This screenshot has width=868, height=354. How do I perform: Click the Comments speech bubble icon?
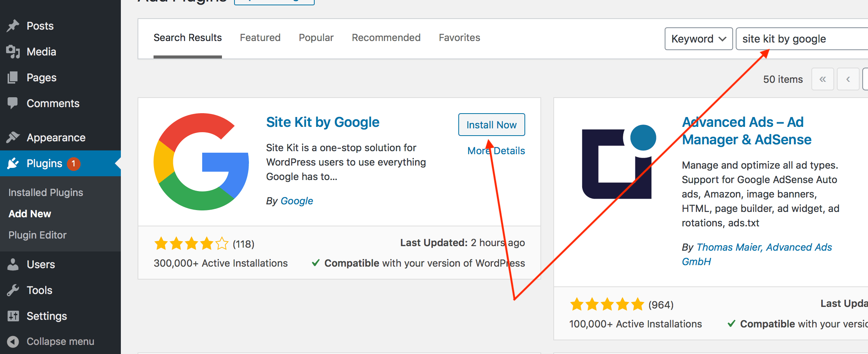pyautogui.click(x=13, y=103)
